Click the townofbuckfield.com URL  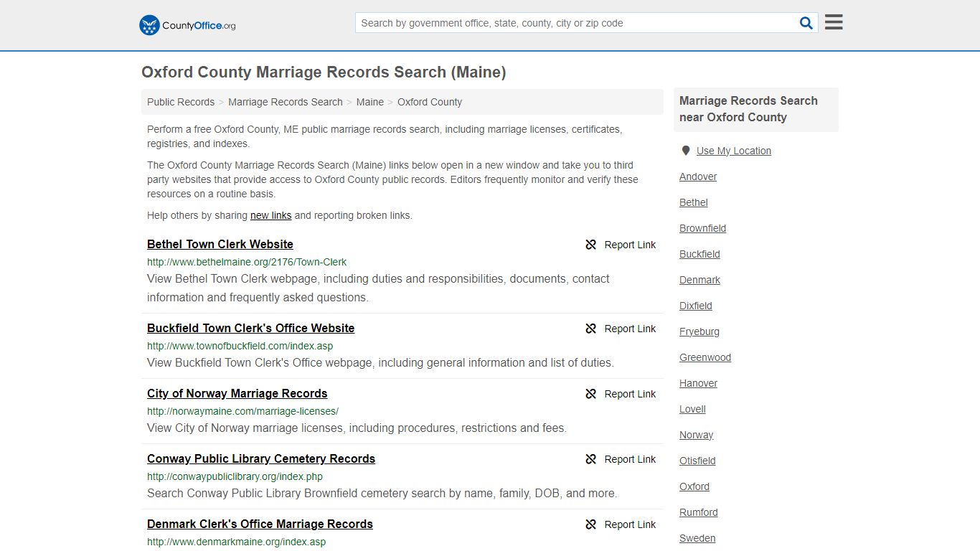(240, 346)
